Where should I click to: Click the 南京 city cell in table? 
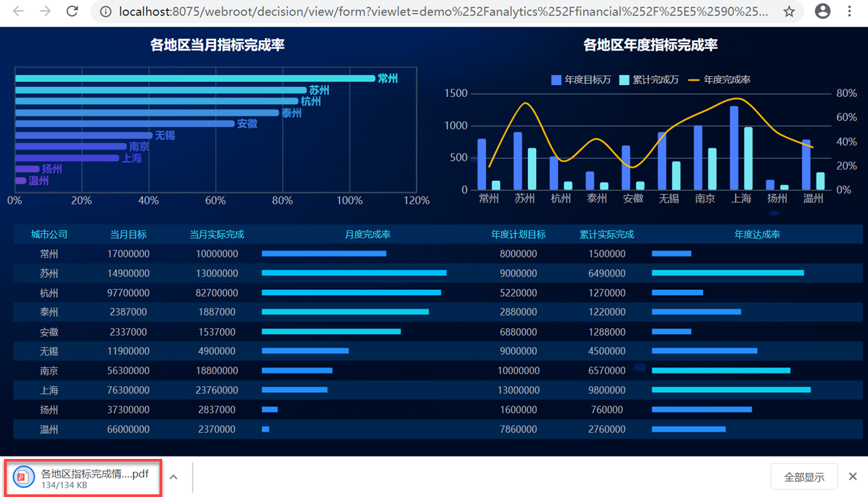[x=49, y=371]
